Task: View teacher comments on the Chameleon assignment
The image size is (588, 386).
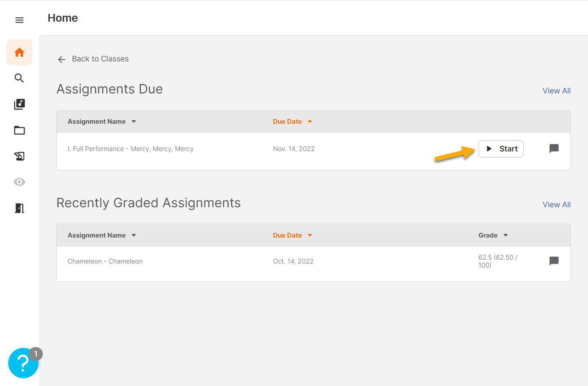Action: [x=554, y=261]
